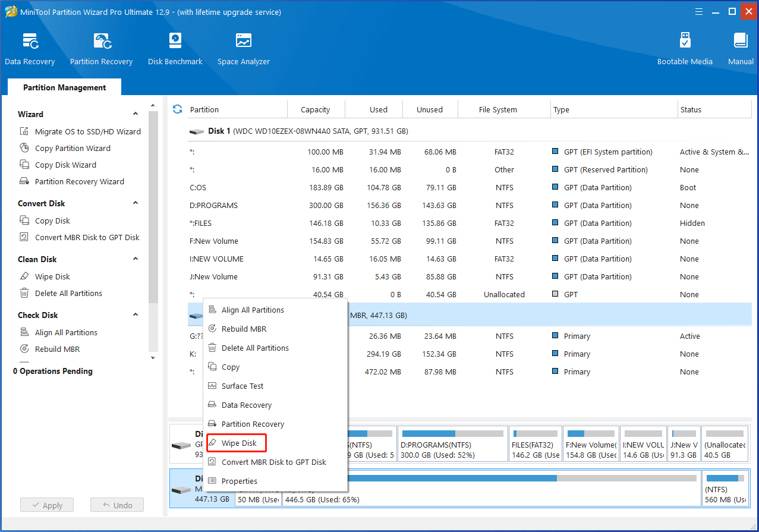Select the I:NEW VOLUME partition row
This screenshot has width=759, height=532.
[469, 259]
